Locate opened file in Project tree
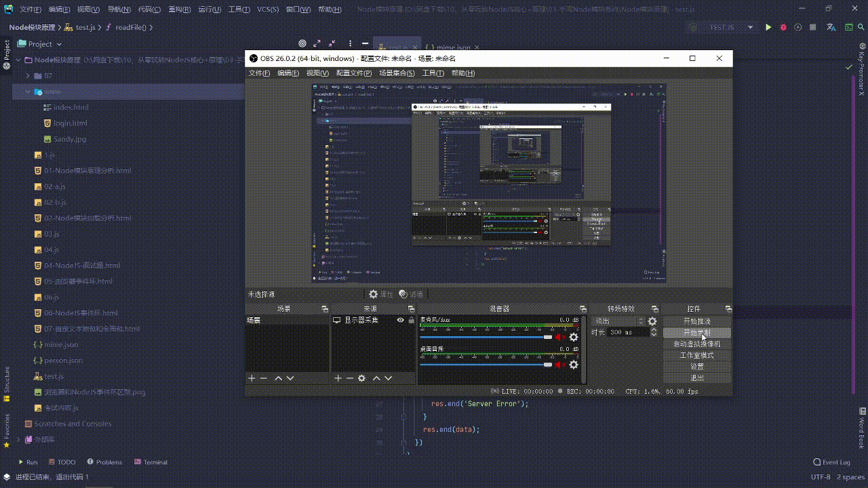Viewport: 868px width, 488px height. click(x=302, y=43)
